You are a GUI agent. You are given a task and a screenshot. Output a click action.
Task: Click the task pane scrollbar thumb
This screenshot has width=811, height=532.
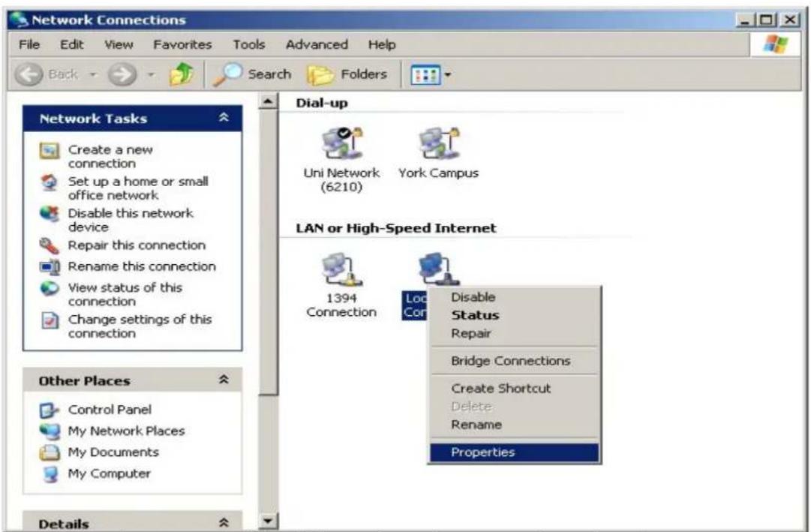268,253
